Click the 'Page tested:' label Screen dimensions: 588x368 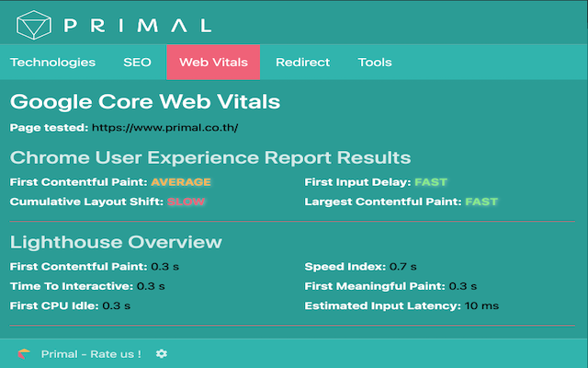(x=49, y=128)
